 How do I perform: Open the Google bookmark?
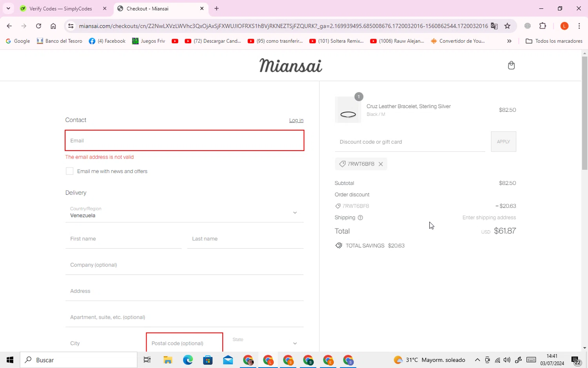(x=18, y=41)
